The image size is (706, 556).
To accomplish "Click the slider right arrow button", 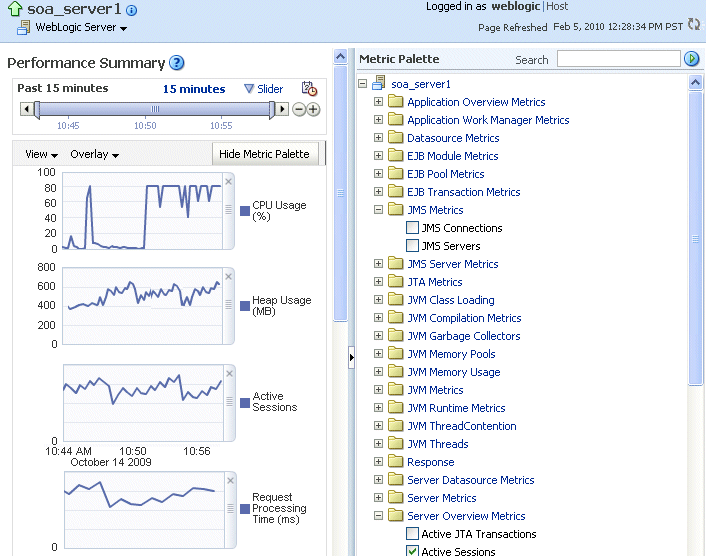I will point(282,109).
